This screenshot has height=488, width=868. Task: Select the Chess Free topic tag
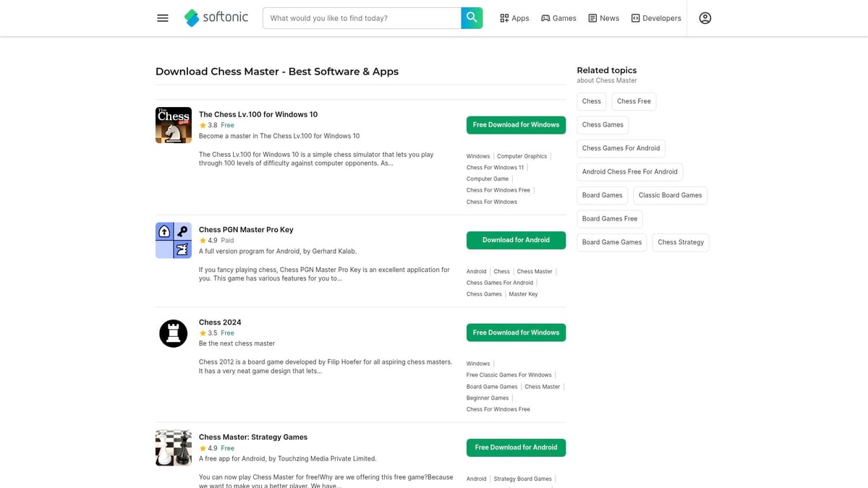pyautogui.click(x=633, y=101)
